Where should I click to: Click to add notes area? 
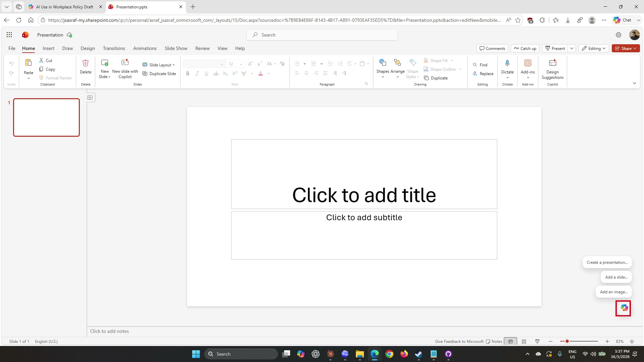pos(365,331)
